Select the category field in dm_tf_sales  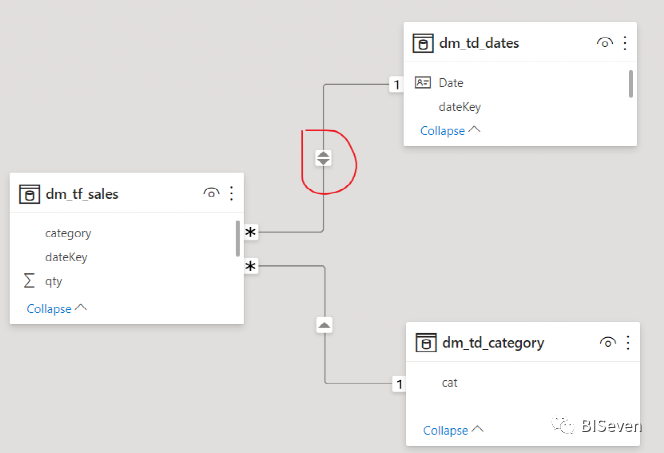(68, 233)
